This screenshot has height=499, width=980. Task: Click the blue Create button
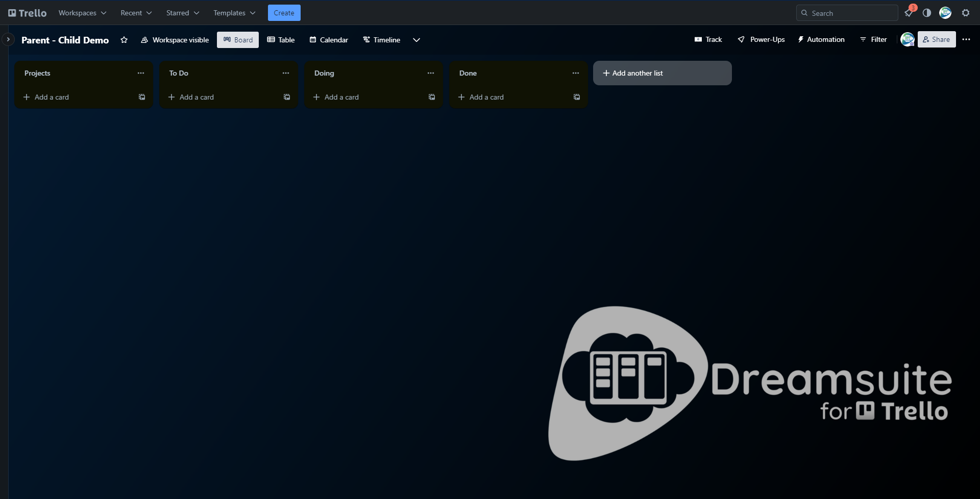[x=284, y=13]
